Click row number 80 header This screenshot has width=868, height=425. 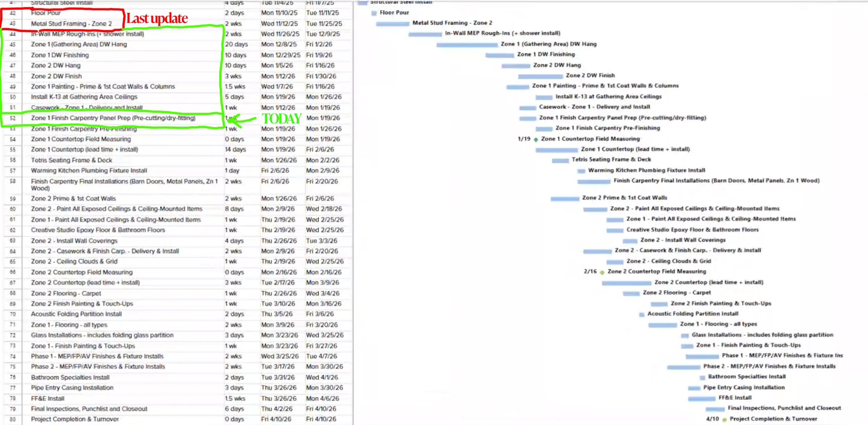pyautogui.click(x=12, y=419)
